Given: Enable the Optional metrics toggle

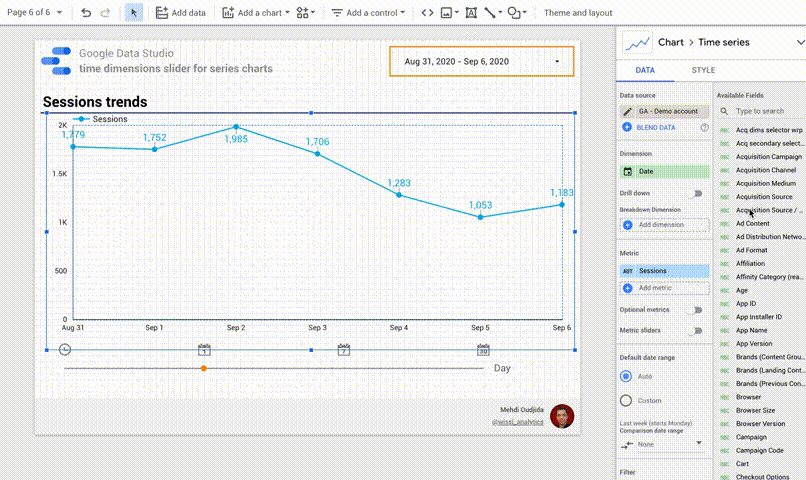Looking at the screenshot, I should 696,310.
